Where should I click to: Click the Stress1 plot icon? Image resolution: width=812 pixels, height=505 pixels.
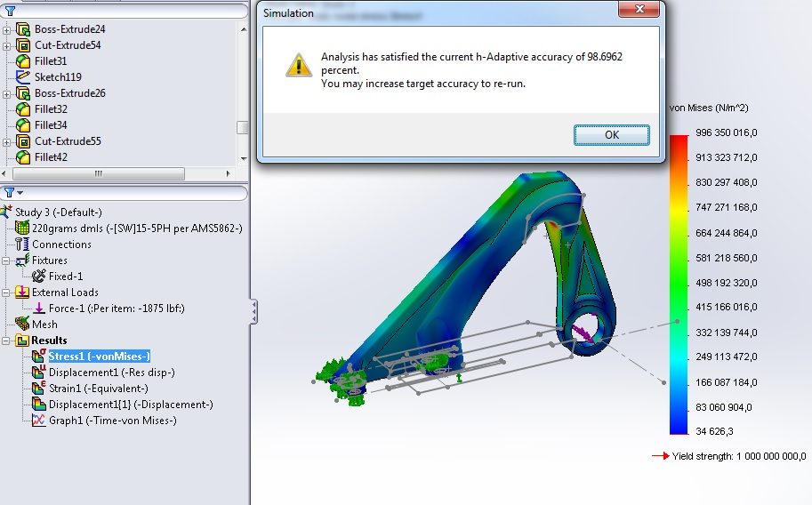pyautogui.click(x=39, y=356)
